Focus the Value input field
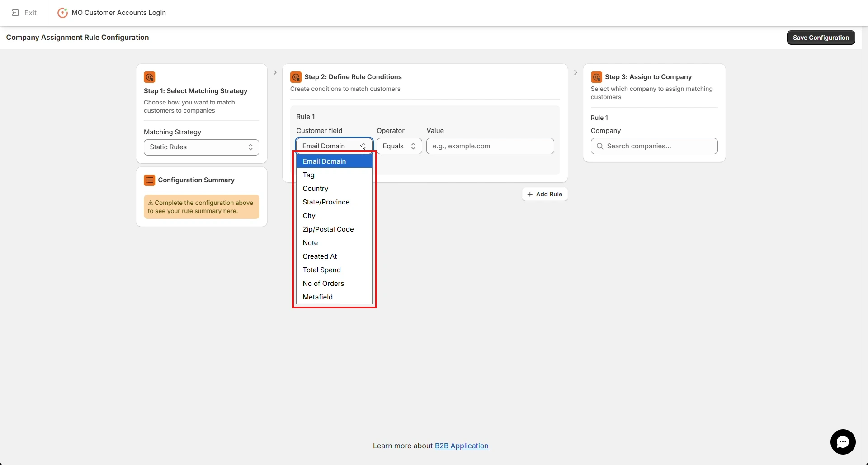 490,146
